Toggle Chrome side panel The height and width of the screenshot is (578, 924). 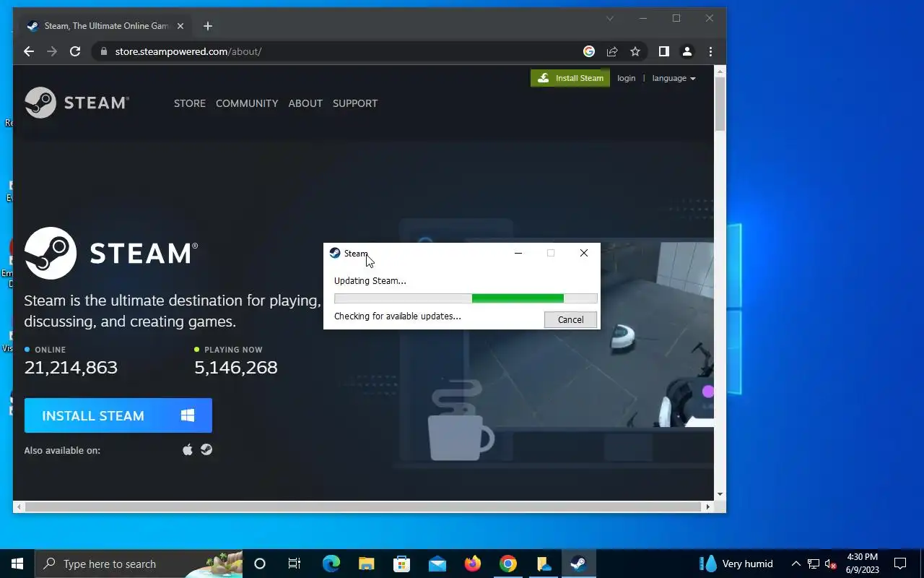664,51
